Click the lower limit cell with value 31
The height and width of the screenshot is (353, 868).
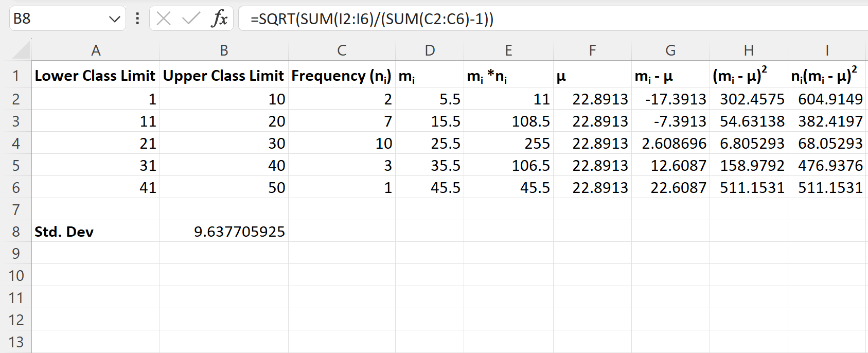(96, 165)
